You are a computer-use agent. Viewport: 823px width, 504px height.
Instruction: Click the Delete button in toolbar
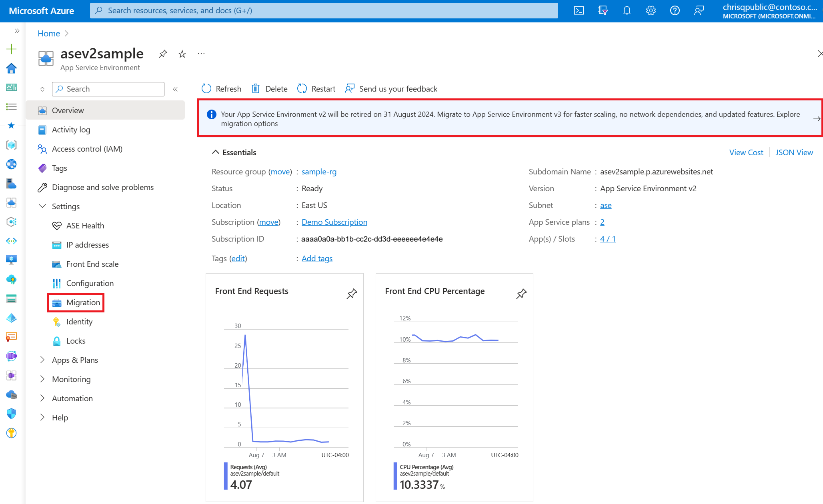click(270, 88)
